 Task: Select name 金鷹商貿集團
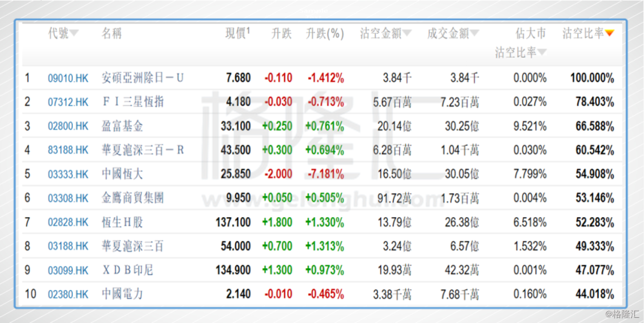pyautogui.click(x=132, y=198)
